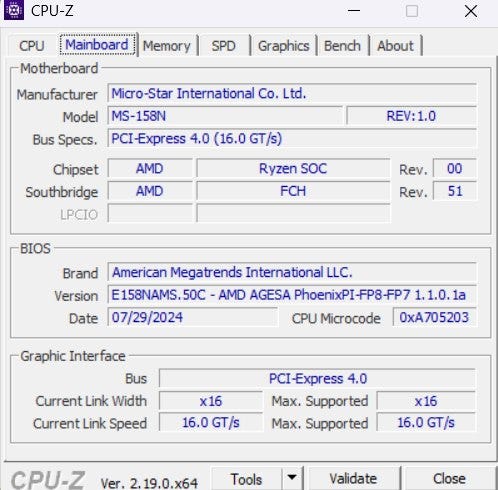
Task: Click Graphic Interface Bus PCI-Express 4.0 value
Action: click(x=317, y=378)
